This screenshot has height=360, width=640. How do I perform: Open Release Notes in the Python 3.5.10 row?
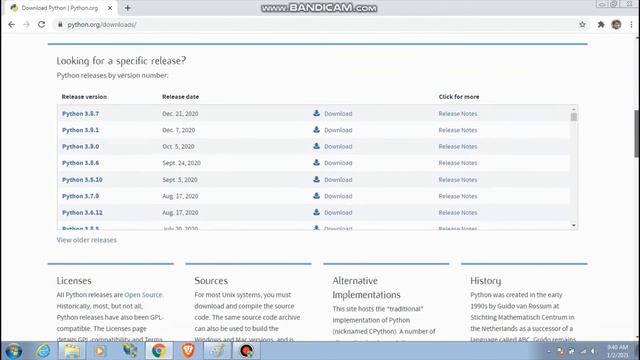point(458,180)
